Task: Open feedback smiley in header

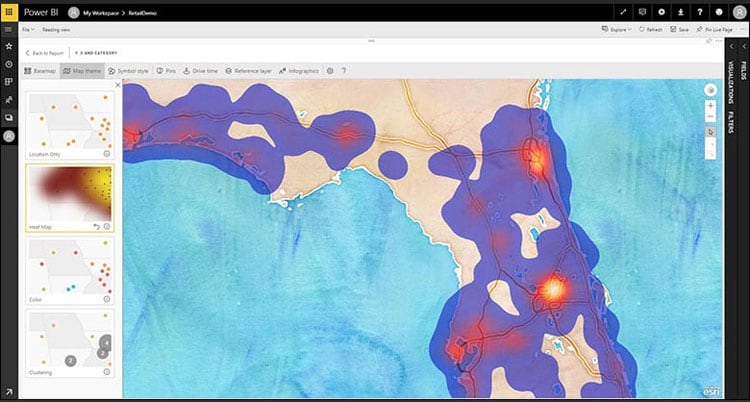Action: [x=719, y=12]
